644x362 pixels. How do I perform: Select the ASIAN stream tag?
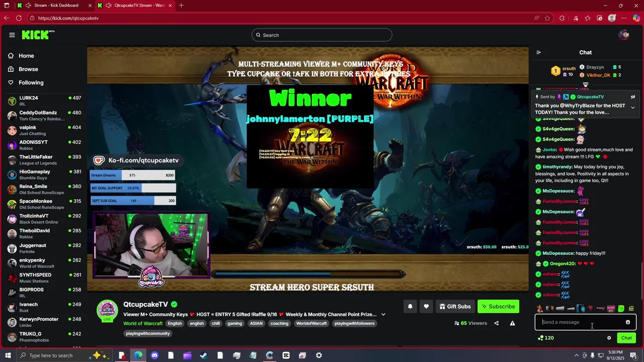point(257,323)
